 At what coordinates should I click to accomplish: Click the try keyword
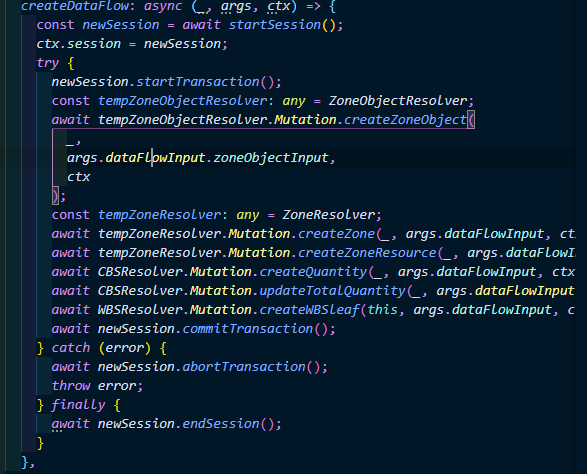click(x=48, y=63)
